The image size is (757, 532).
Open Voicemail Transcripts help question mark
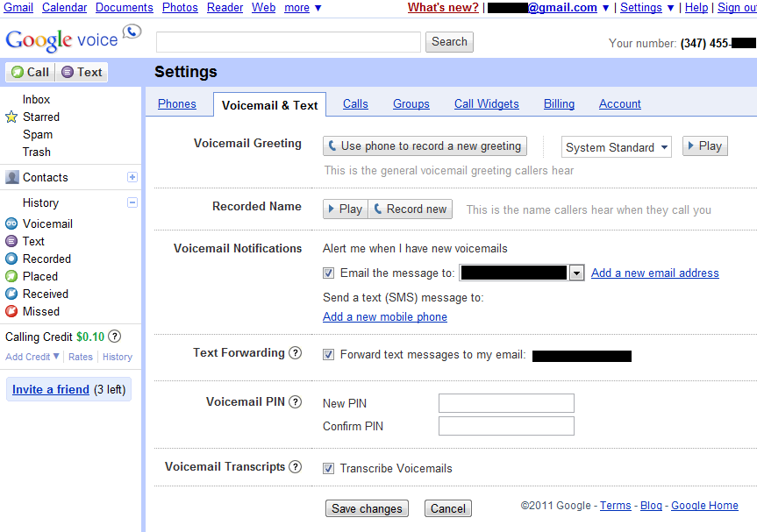295,466
